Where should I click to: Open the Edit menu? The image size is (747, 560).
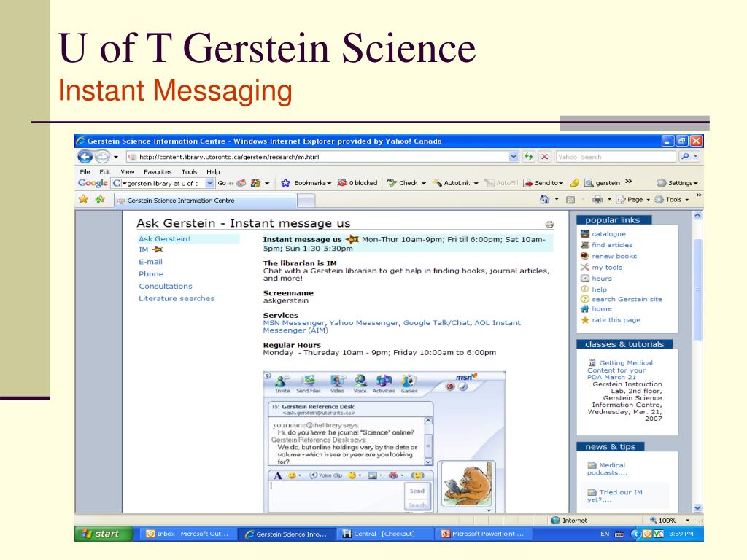click(x=105, y=171)
